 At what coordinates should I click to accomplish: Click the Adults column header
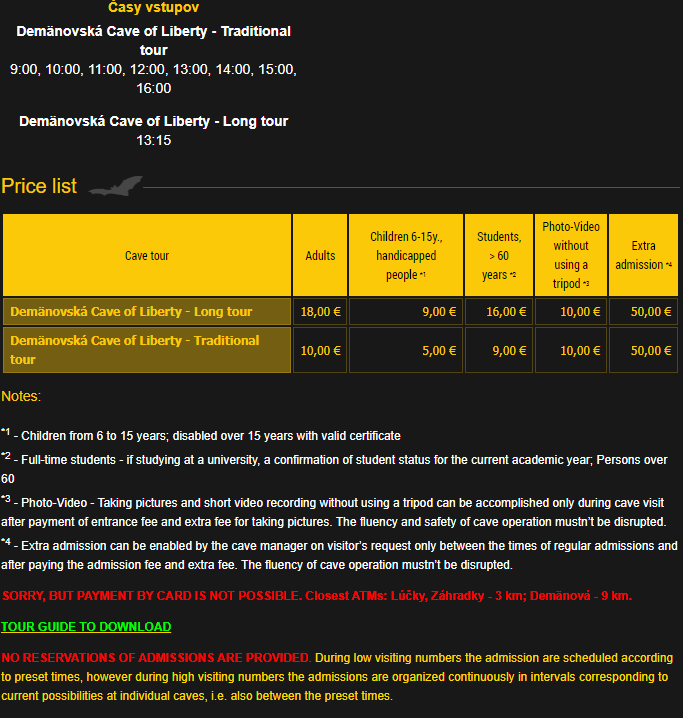click(x=320, y=255)
